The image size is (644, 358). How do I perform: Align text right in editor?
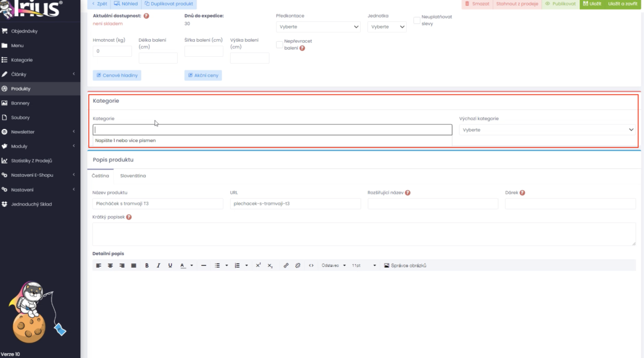[122, 265]
